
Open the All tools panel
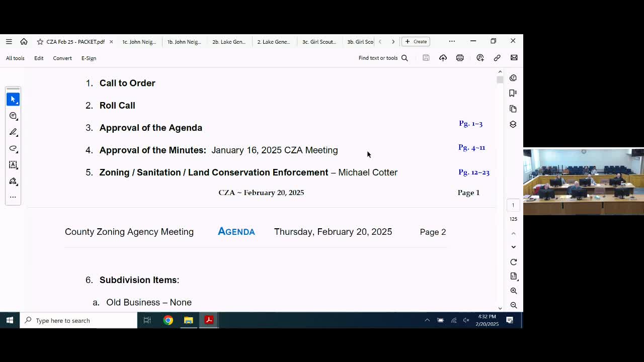click(x=15, y=58)
